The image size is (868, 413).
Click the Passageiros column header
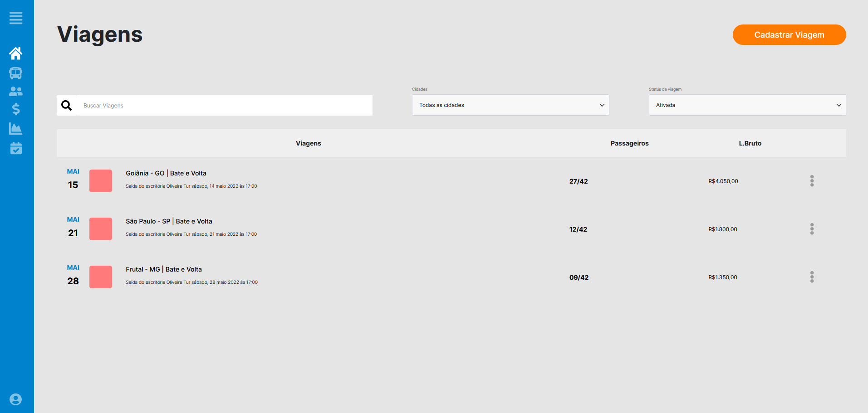click(630, 143)
